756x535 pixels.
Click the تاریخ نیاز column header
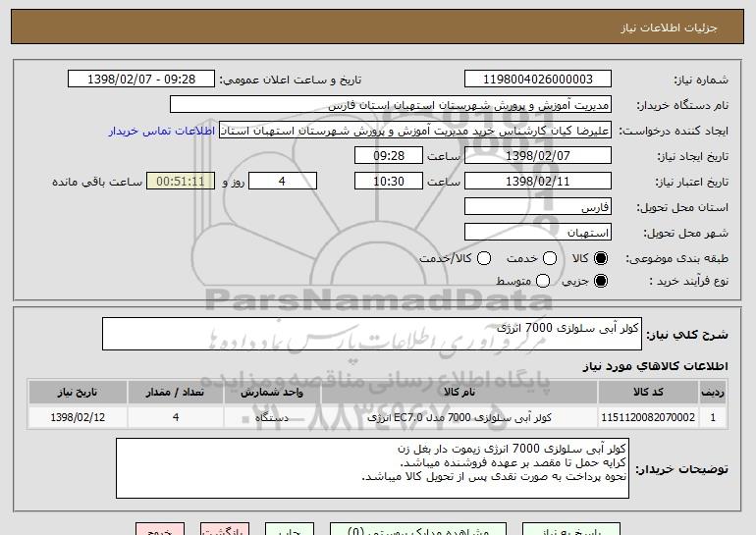[78, 393]
